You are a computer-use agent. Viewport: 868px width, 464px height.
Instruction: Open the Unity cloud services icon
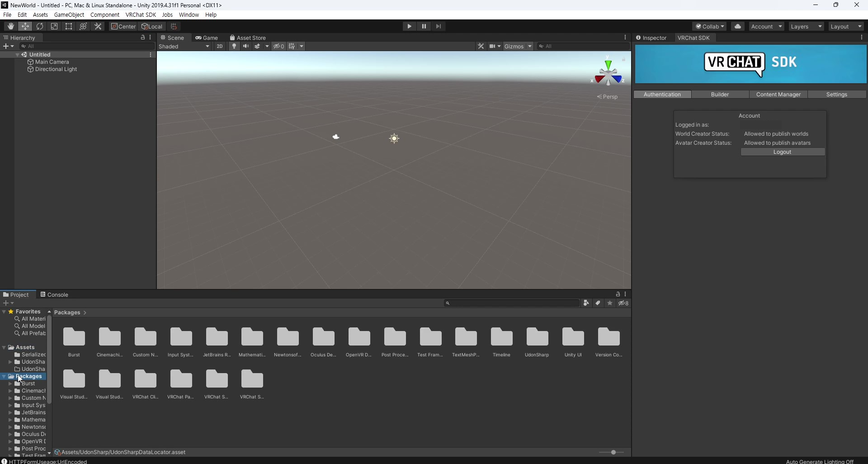[x=738, y=26]
